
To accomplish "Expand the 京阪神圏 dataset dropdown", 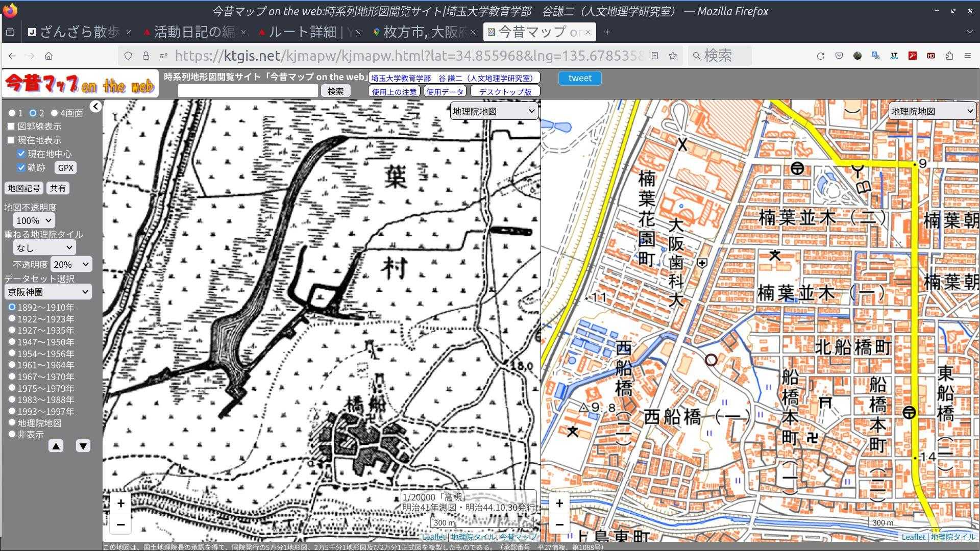I will point(48,292).
